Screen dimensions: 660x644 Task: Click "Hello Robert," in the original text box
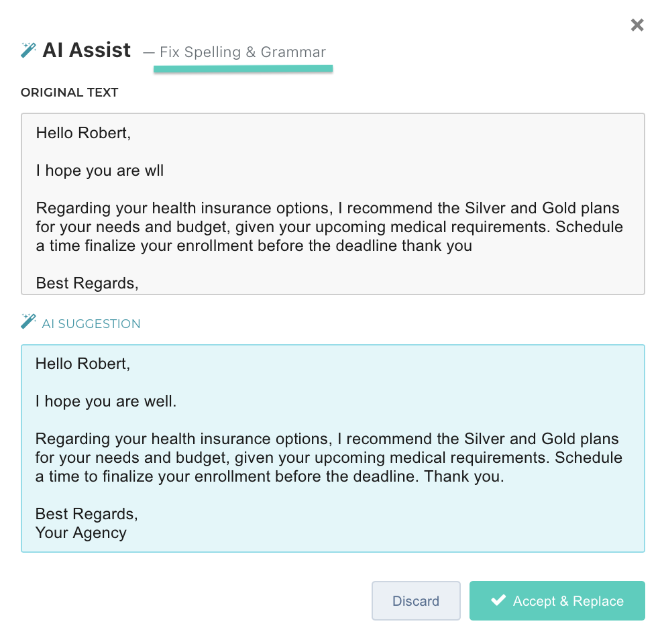83,133
